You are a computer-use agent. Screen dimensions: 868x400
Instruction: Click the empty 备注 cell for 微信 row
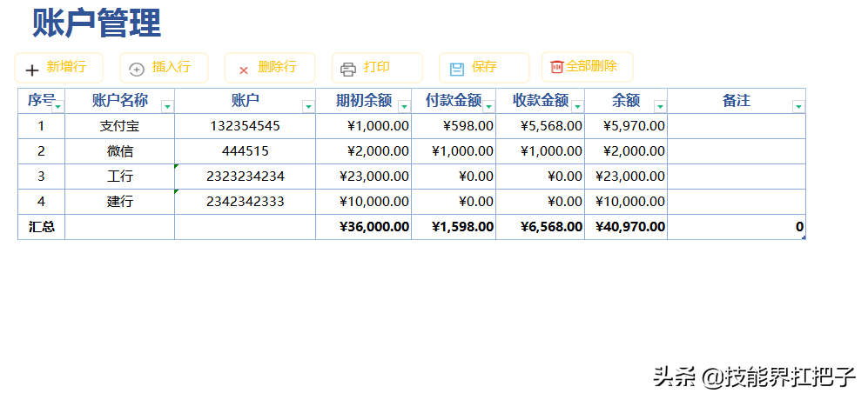point(737,151)
